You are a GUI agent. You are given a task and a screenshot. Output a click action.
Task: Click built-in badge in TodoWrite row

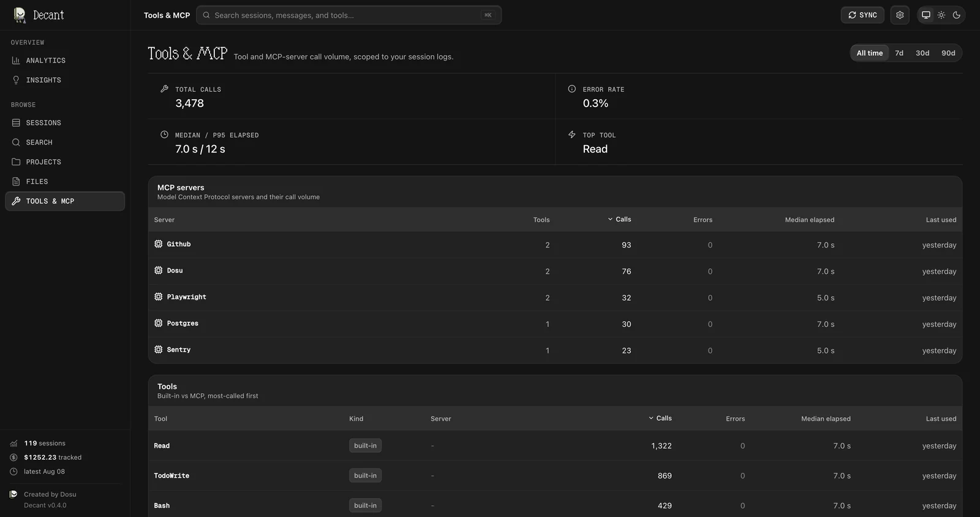365,475
